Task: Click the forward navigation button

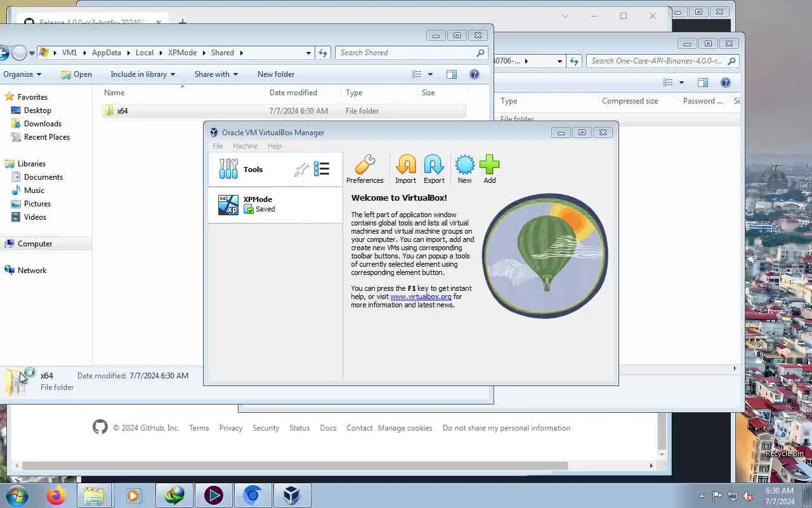Action: pyautogui.click(x=19, y=53)
